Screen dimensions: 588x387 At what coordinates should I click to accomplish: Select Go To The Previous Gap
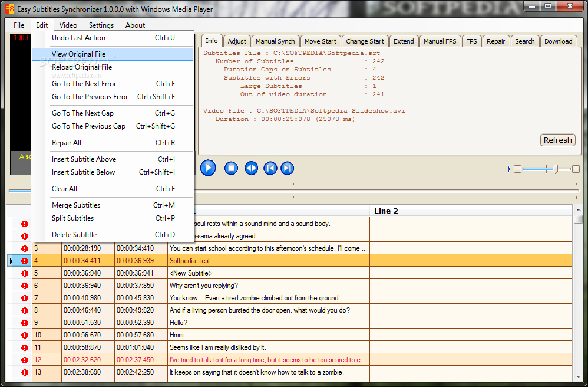pyautogui.click(x=113, y=126)
